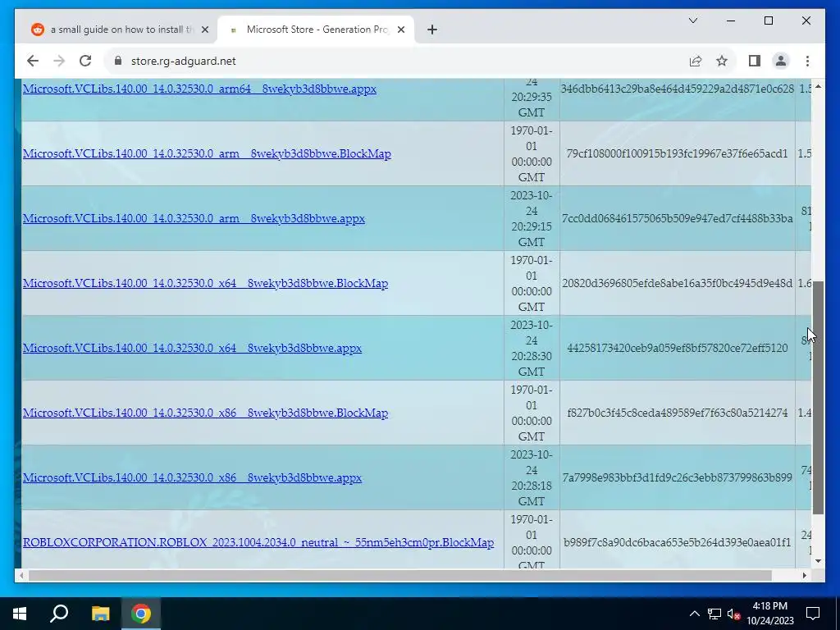This screenshot has height=630, width=840.
Task: Open File Explorer from taskbar
Action: click(100, 614)
